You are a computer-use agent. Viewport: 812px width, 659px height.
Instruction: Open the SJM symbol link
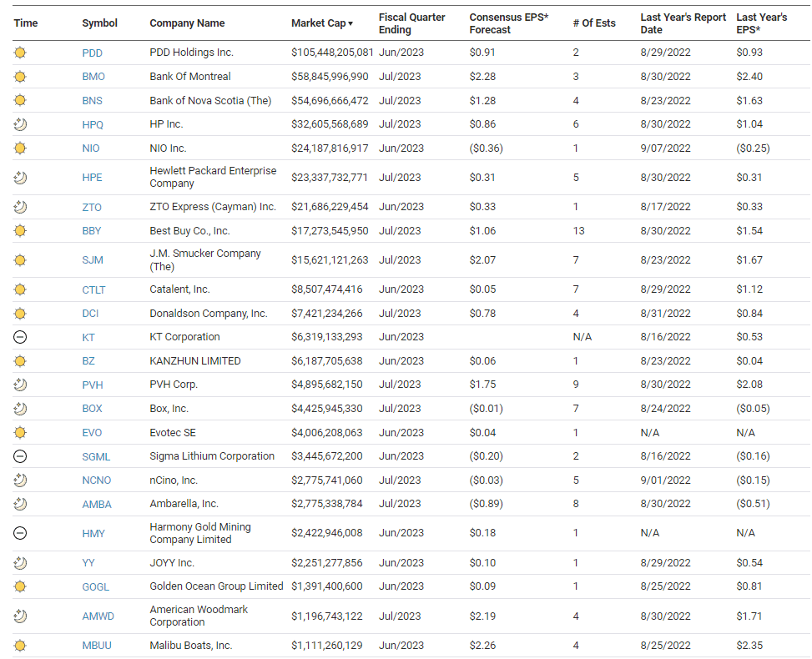click(93, 260)
